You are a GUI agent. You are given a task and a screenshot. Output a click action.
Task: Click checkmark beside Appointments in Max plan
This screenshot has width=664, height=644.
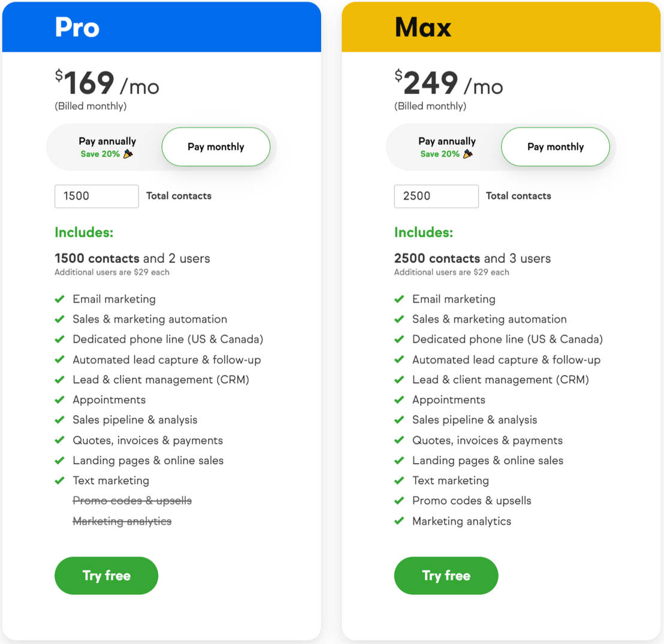click(399, 400)
